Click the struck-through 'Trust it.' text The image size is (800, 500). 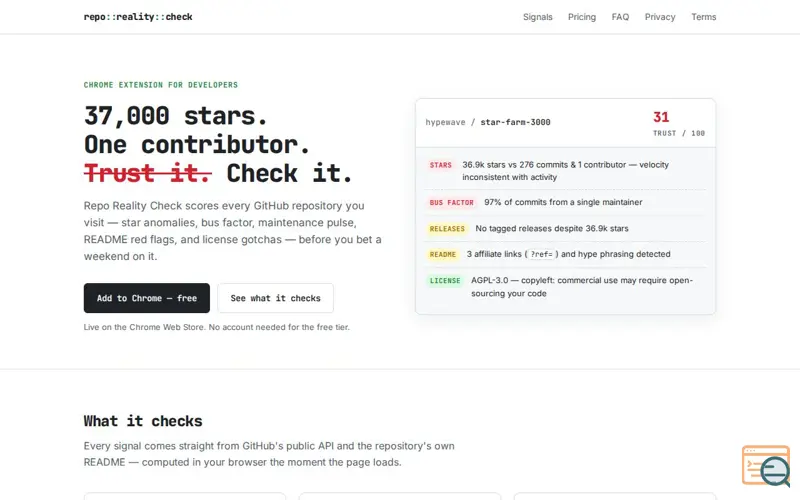(x=147, y=173)
